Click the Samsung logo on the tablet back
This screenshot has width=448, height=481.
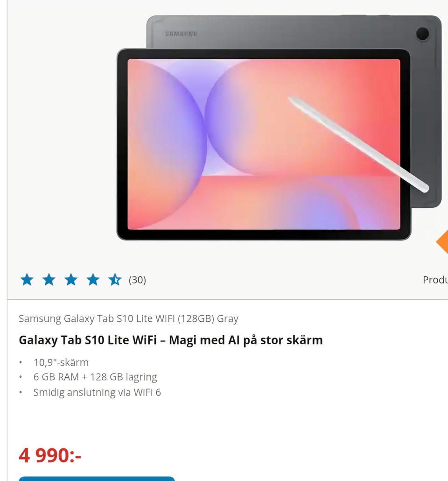coord(181,34)
